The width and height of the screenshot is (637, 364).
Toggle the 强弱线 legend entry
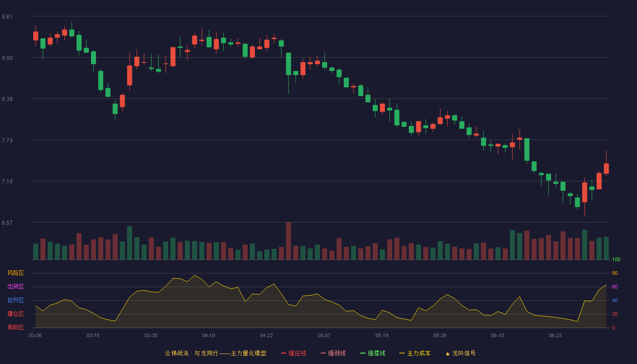pyautogui.click(x=333, y=353)
